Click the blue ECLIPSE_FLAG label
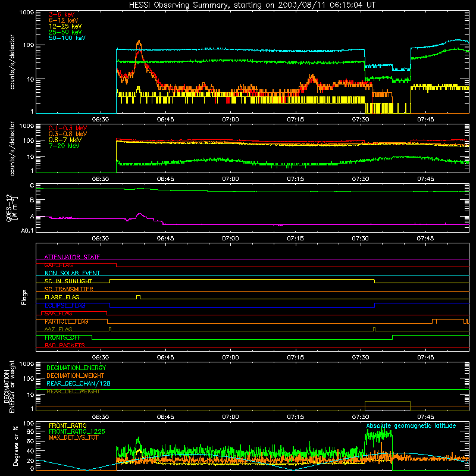 click(x=65, y=305)
